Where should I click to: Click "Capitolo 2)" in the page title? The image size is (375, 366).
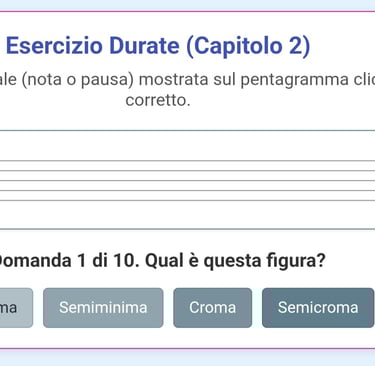[248, 46]
